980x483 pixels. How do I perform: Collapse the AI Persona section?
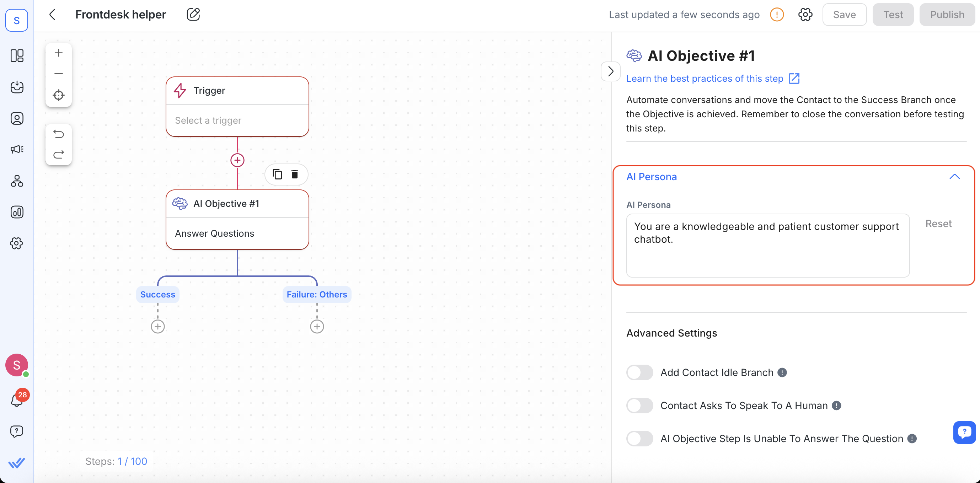pyautogui.click(x=954, y=177)
